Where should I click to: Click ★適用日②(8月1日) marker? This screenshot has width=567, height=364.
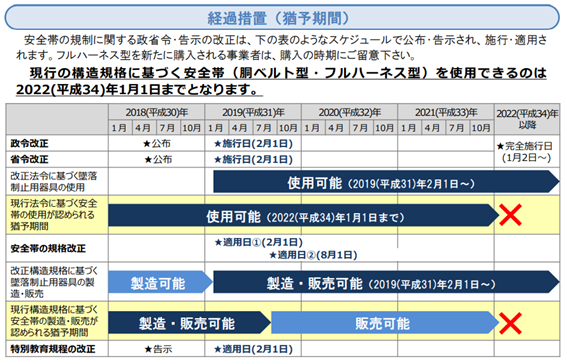[313, 255]
